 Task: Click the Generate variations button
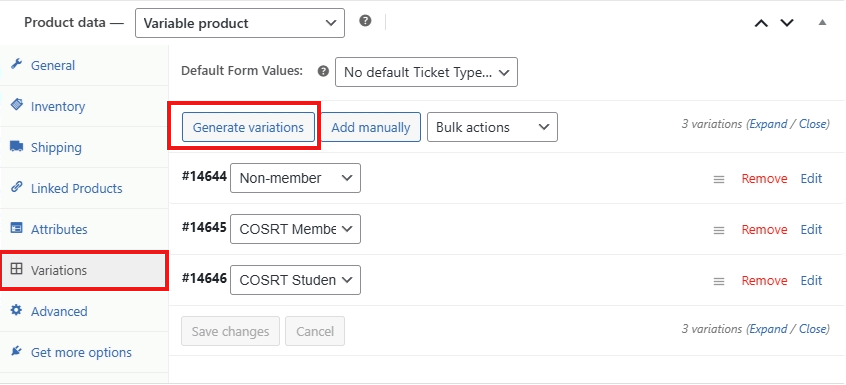point(248,127)
